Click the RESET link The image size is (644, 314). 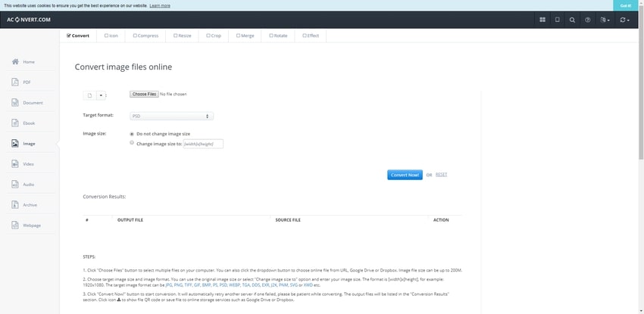click(441, 175)
